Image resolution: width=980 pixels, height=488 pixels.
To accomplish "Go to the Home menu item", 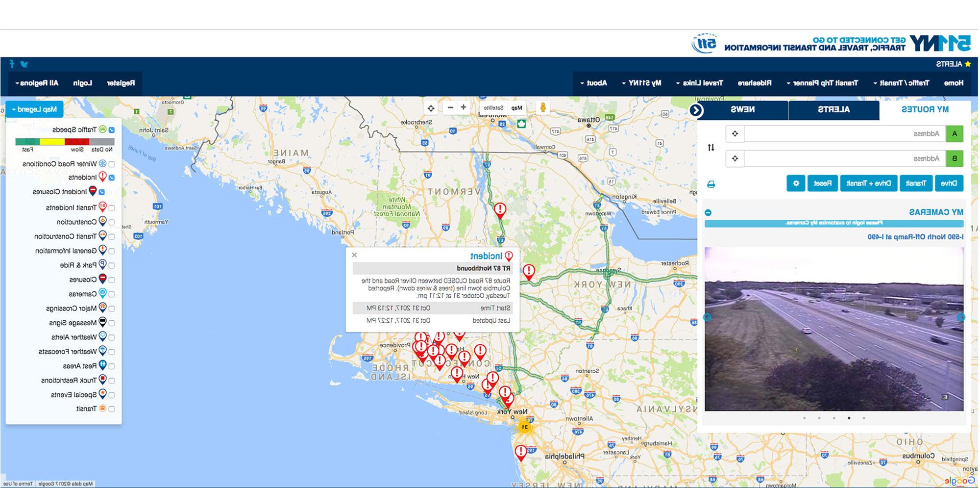I will click(x=954, y=83).
